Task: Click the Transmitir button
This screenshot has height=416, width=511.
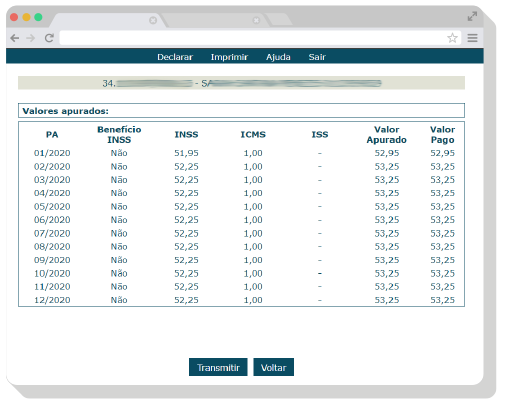Action: tap(218, 367)
